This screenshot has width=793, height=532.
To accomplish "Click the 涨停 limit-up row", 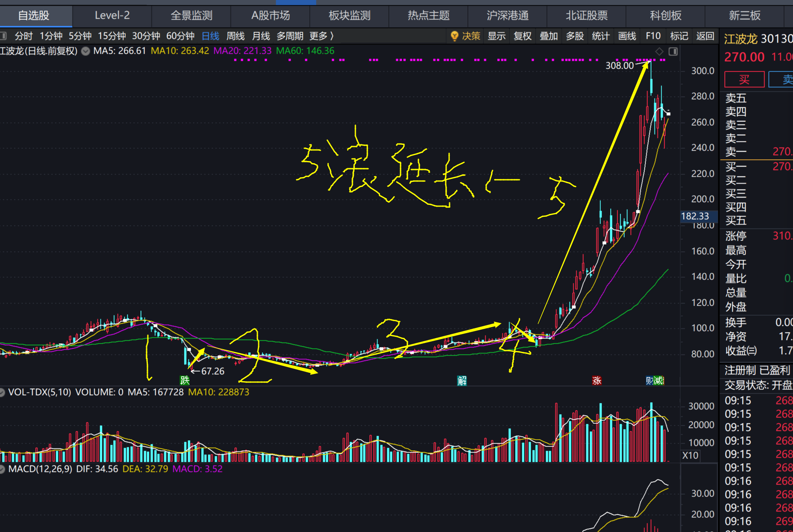I will (757, 236).
